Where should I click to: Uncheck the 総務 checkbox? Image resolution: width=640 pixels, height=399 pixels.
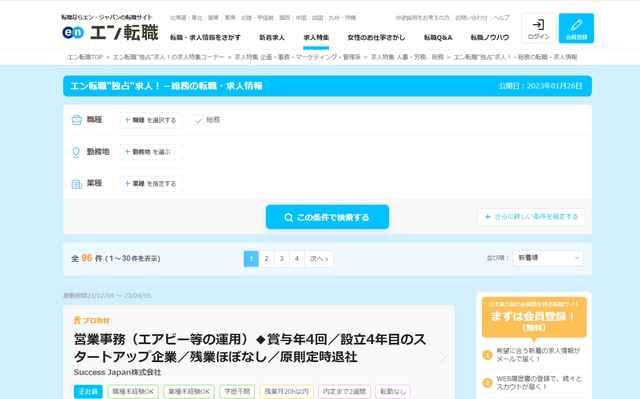[x=198, y=120]
